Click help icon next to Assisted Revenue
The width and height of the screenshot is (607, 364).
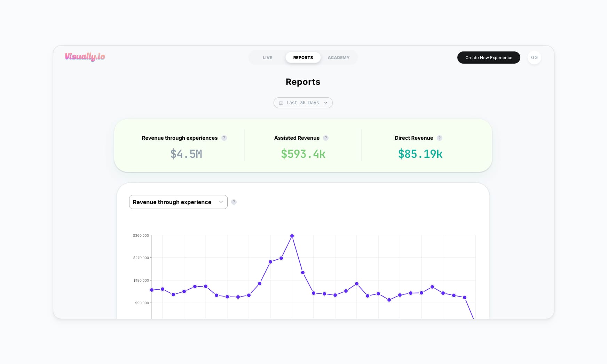pos(326,138)
